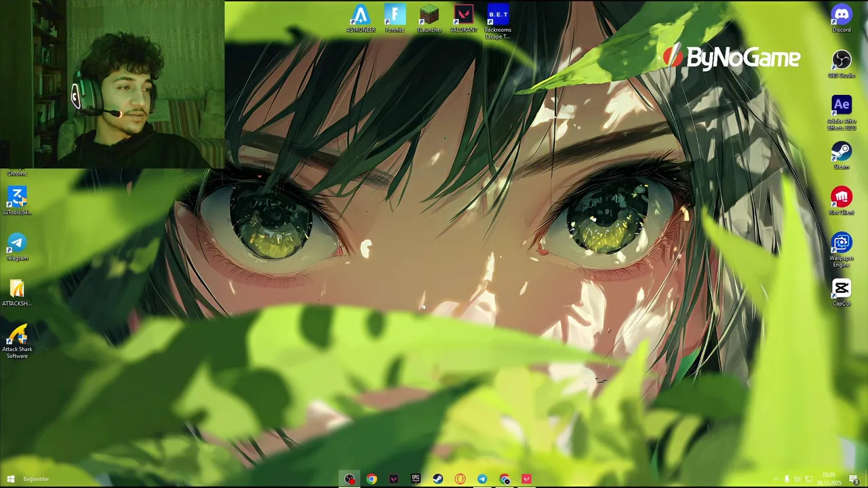868x488 pixels.
Task: Select the Steam desktop icon
Action: [x=842, y=156]
